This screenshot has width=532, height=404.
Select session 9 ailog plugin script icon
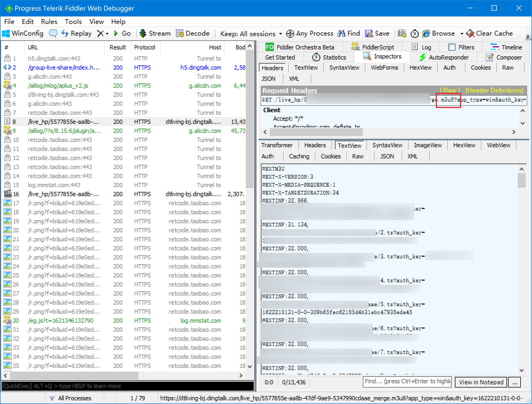(x=7, y=131)
